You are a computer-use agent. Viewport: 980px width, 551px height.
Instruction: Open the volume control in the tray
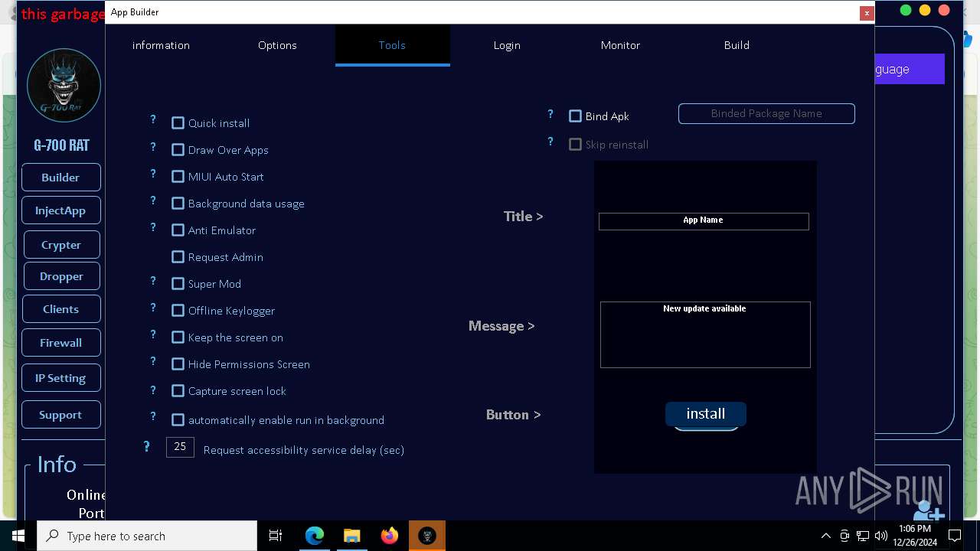click(x=880, y=536)
